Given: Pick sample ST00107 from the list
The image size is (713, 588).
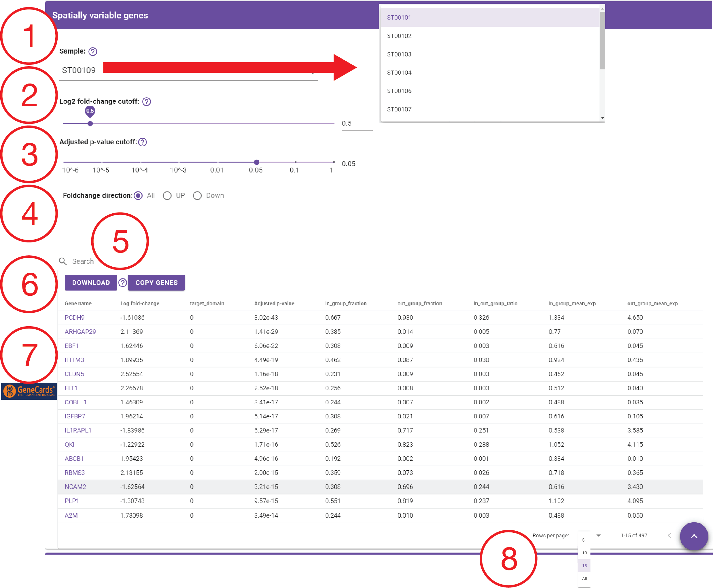Looking at the screenshot, I should click(x=490, y=109).
